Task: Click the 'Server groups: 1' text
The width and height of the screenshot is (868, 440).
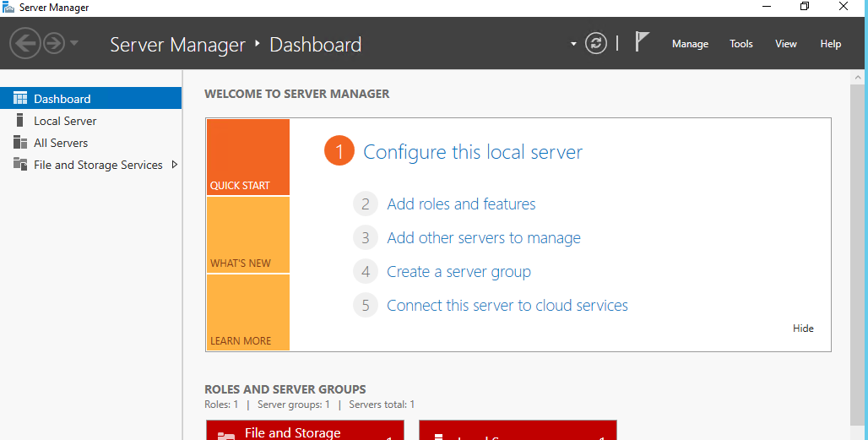Action: coord(293,405)
